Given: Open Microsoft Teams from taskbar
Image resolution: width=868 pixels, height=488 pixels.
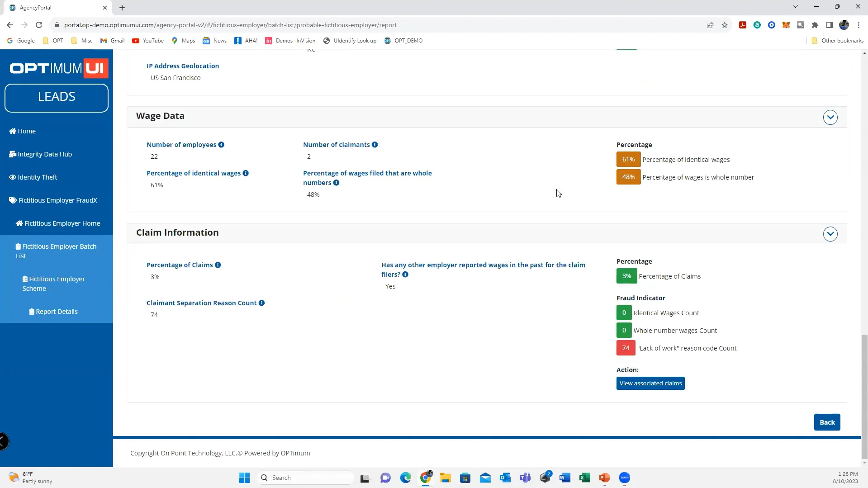Looking at the screenshot, I should (525, 478).
